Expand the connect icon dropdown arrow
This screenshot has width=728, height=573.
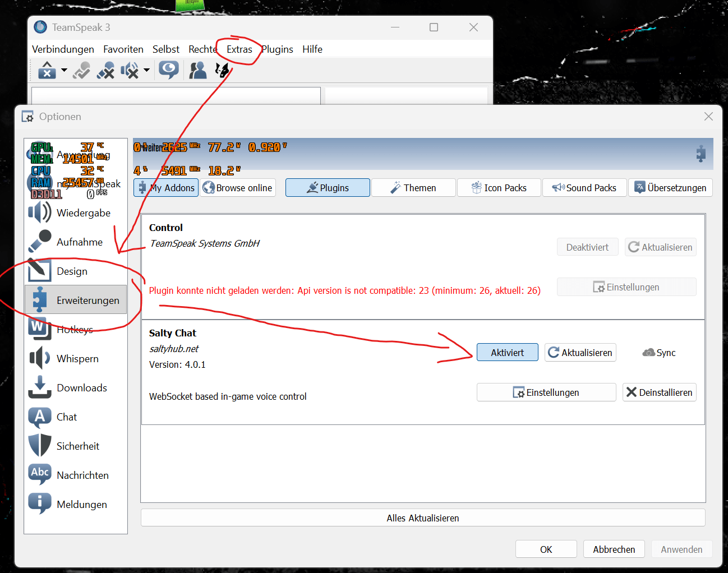coord(64,70)
